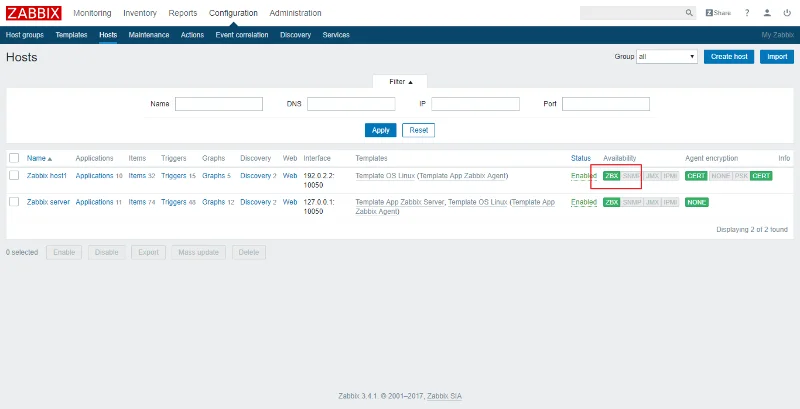800x409 pixels.
Task: Open the Configuration menu
Action: click(233, 13)
